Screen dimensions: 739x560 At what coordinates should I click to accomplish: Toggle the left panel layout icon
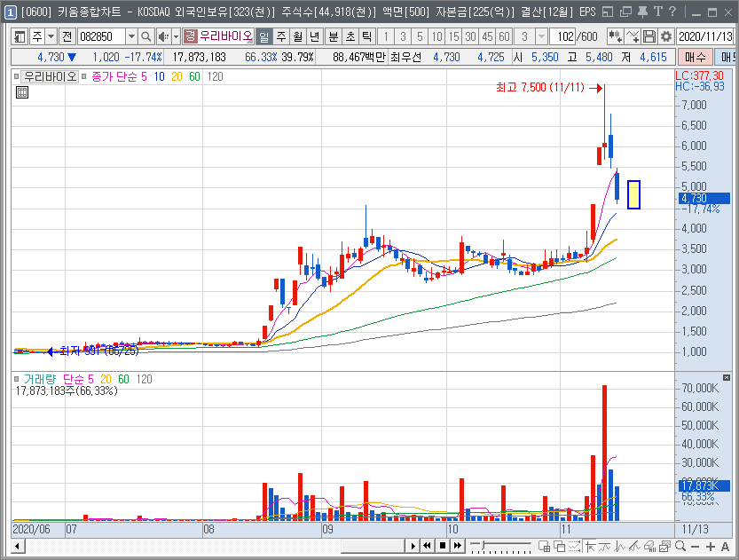pyautogui.click(x=20, y=36)
